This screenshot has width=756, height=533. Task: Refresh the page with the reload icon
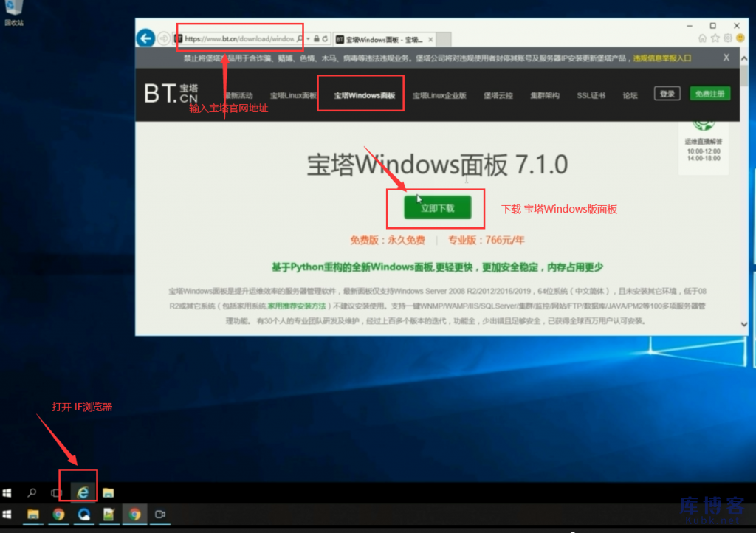325,38
